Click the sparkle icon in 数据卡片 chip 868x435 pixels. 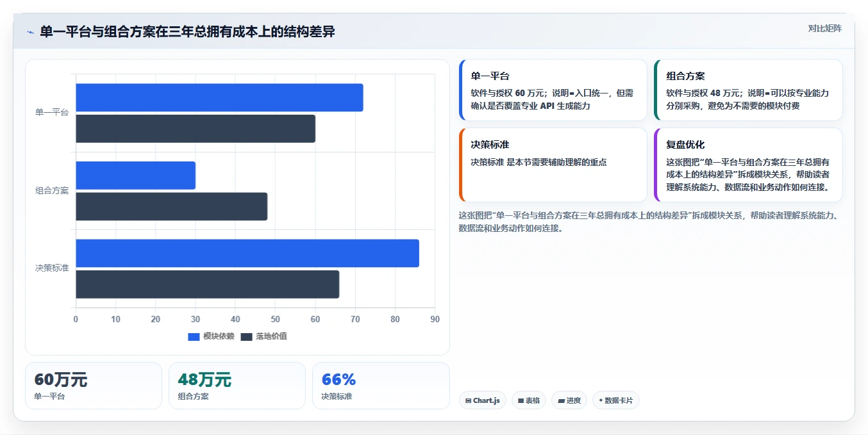pos(601,401)
